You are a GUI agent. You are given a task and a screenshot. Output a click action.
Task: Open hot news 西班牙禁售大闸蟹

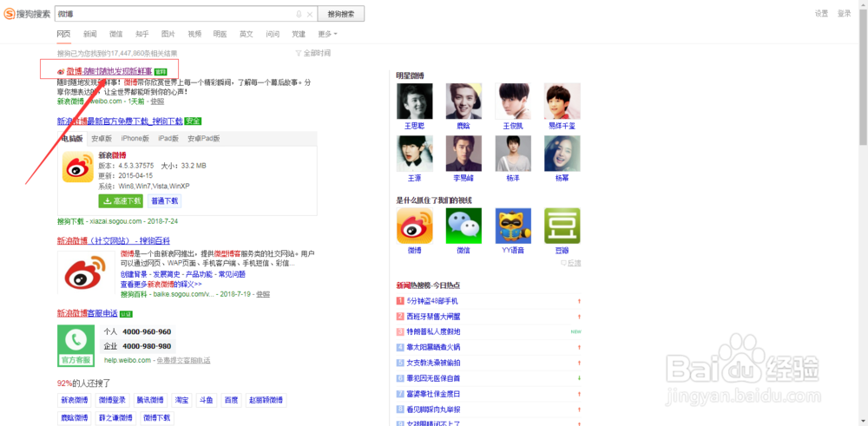tap(433, 317)
